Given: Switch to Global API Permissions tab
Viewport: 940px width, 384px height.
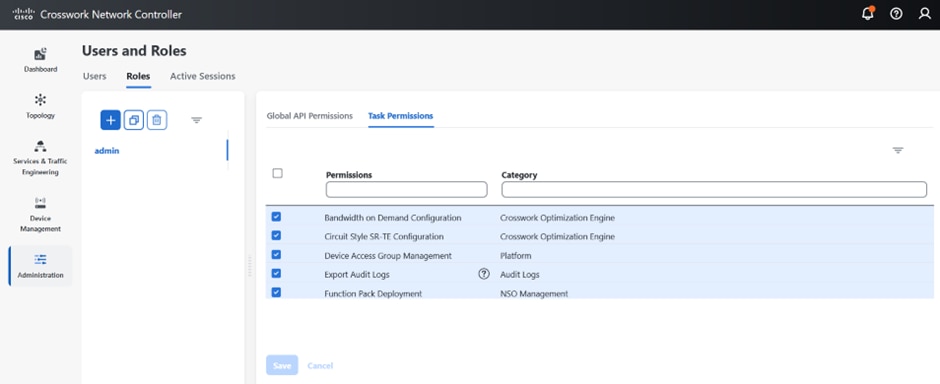Looking at the screenshot, I should point(310,116).
